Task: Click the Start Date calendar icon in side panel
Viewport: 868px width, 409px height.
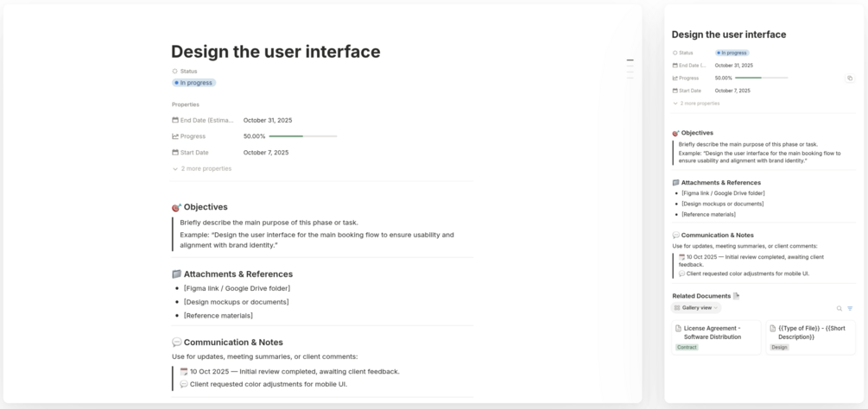Action: 675,91
